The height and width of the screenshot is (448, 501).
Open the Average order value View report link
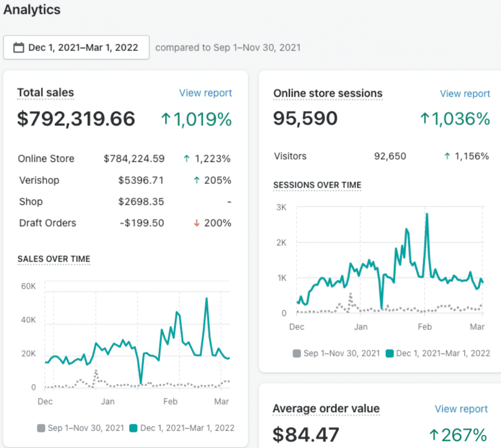[461, 409]
